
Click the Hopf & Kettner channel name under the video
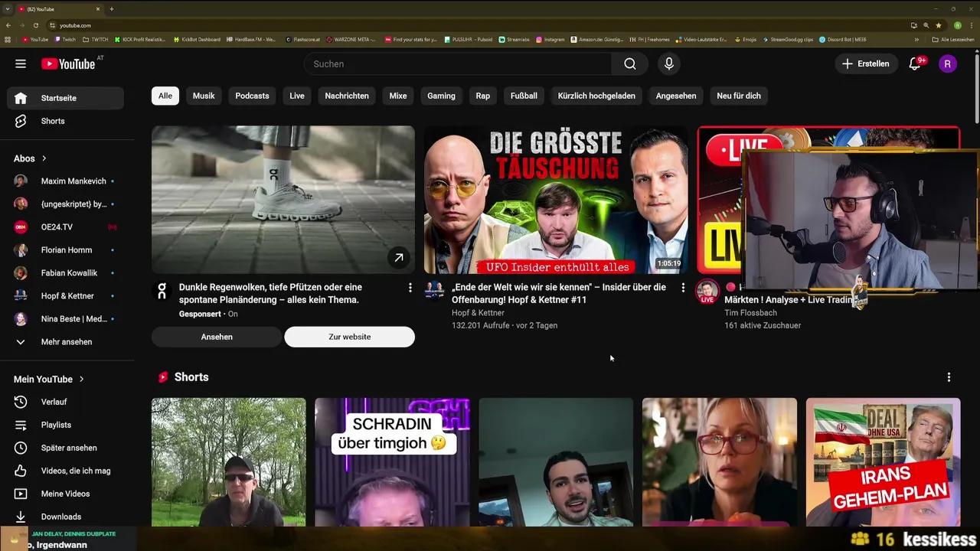477,313
